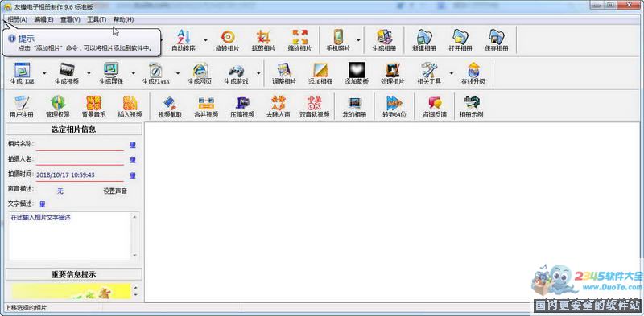The width and height of the screenshot is (644, 316).
Task: Click the 生成相册 generate album icon
Action: (384, 41)
